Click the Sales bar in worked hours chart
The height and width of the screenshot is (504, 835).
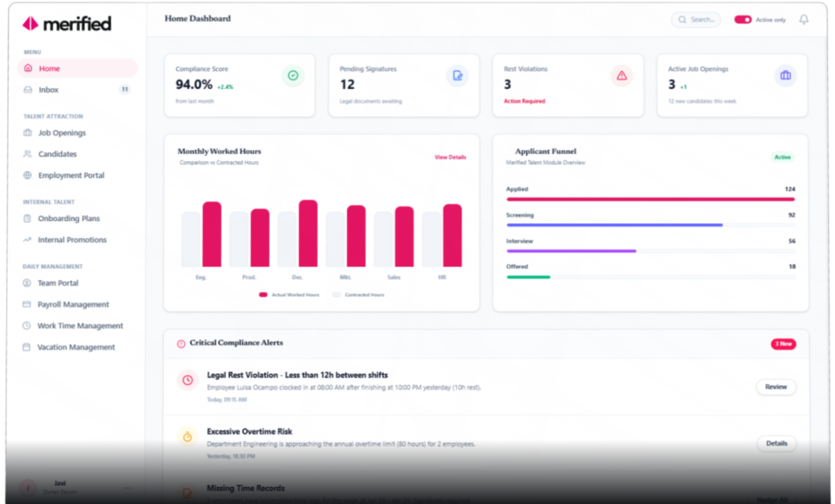click(404, 237)
